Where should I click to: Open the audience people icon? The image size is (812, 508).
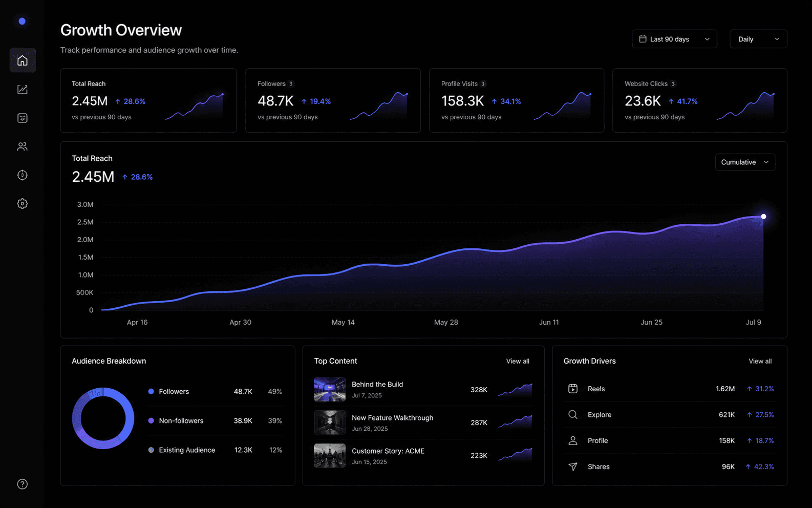tap(23, 146)
